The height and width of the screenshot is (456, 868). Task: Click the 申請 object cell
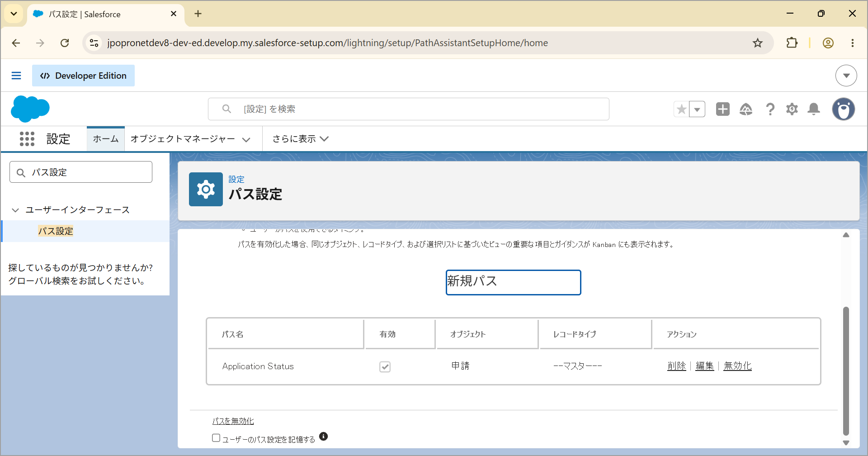pos(460,366)
